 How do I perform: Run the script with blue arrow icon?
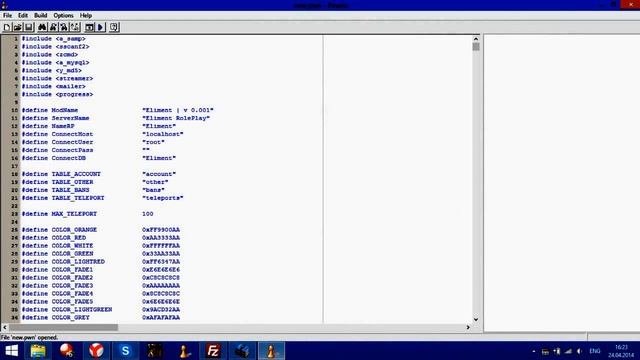[100, 27]
